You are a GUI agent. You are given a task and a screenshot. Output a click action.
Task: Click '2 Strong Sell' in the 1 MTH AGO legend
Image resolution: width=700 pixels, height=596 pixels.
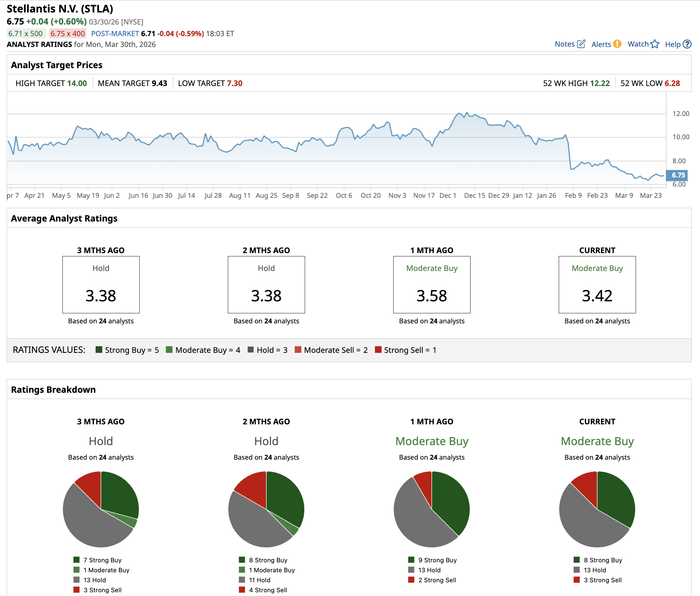(x=437, y=580)
